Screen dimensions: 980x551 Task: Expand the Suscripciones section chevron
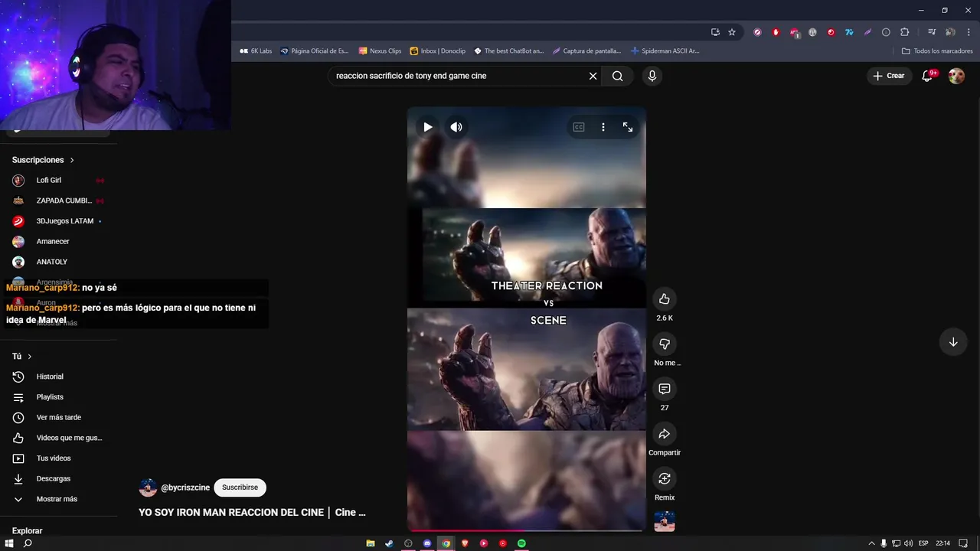click(72, 160)
